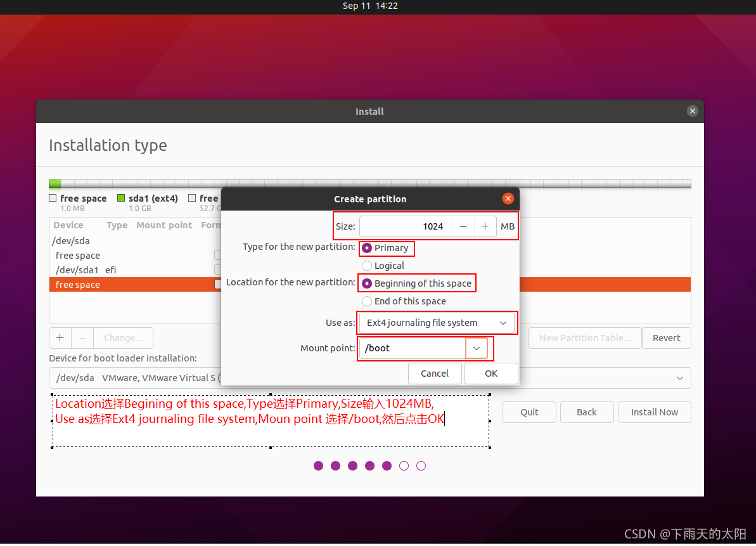The image size is (756, 546).
Task: Click the Change... partition button
Action: (x=123, y=337)
